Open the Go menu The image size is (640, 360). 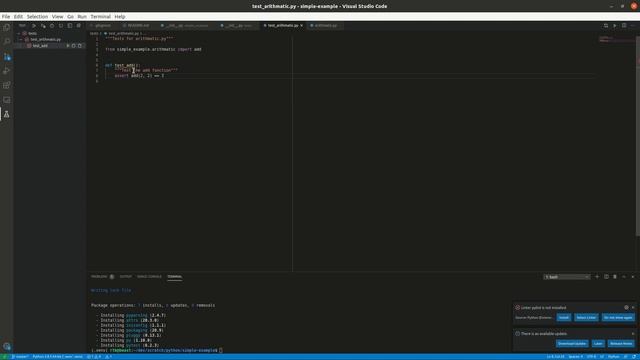[71, 17]
